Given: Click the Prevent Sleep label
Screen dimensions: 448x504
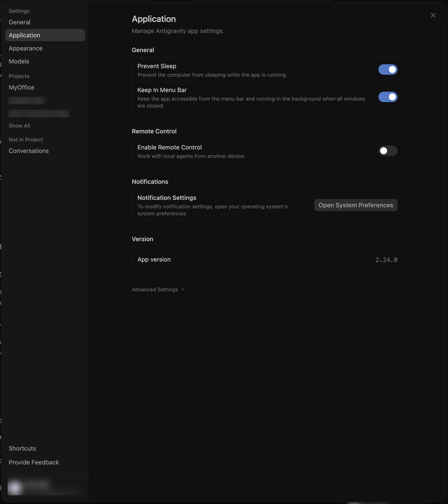Looking at the screenshot, I should [x=157, y=66].
